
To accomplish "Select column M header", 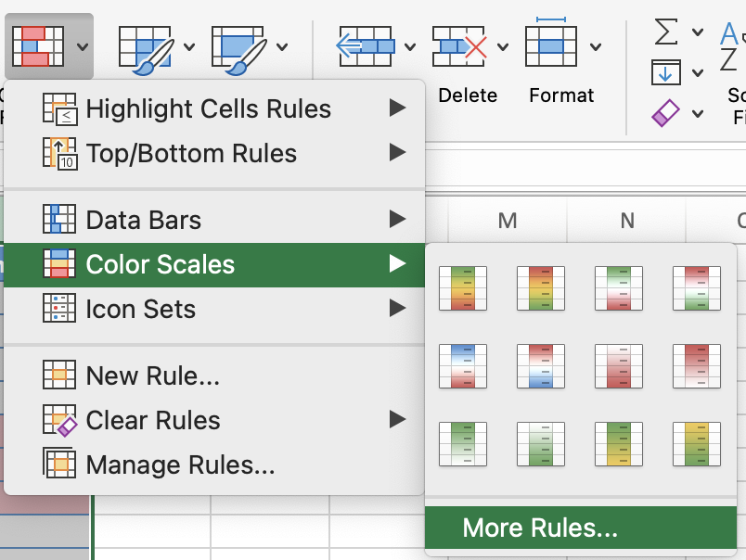I will pyautogui.click(x=507, y=221).
